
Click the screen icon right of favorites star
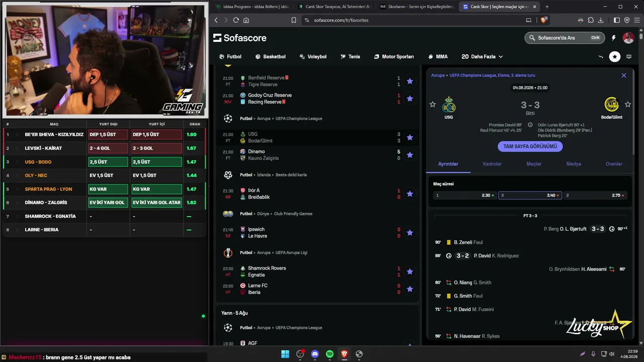point(629,57)
